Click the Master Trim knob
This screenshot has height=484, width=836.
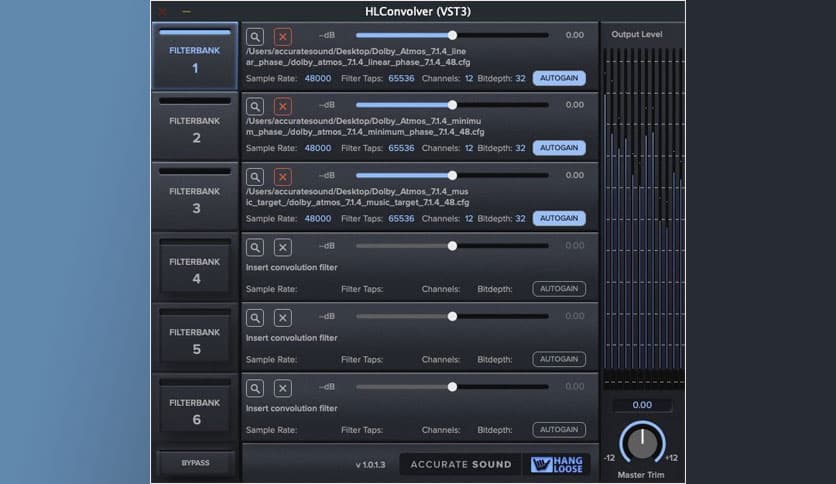point(642,442)
